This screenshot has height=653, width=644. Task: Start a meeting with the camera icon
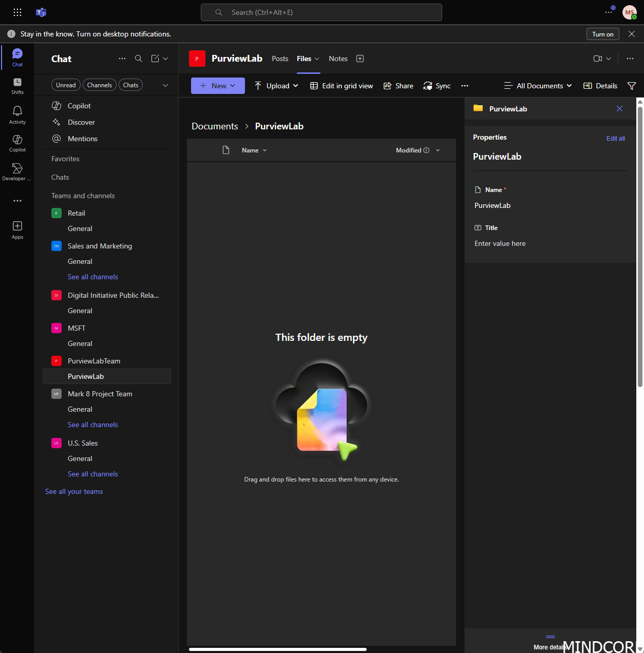click(x=599, y=59)
